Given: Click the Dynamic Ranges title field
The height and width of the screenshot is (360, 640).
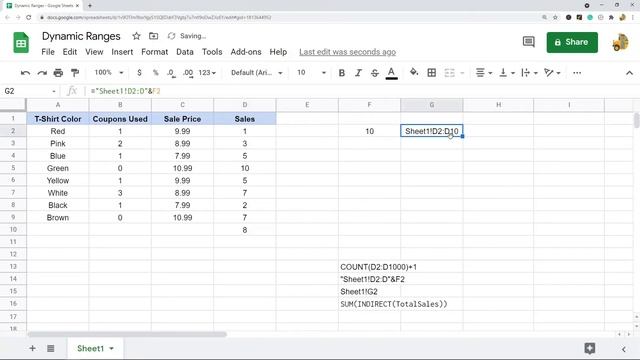Looking at the screenshot, I should point(81,36).
